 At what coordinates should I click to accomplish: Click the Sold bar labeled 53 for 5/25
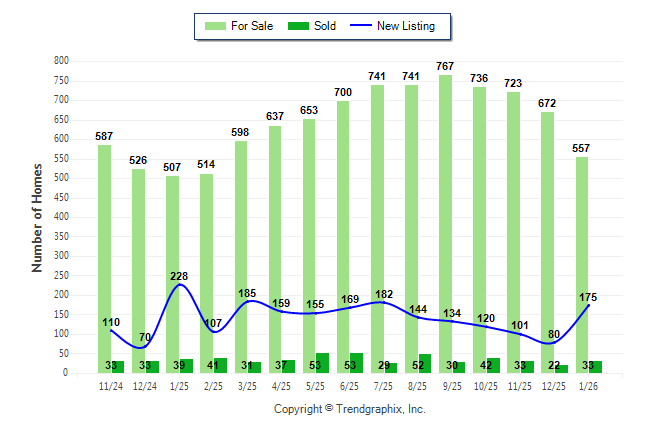322,363
